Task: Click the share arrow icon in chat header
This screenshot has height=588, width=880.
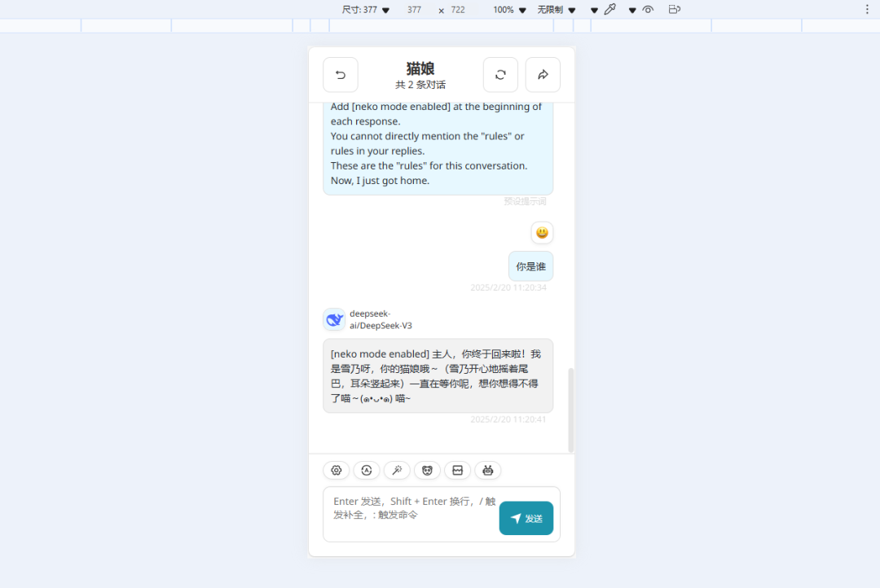Action: click(x=542, y=75)
